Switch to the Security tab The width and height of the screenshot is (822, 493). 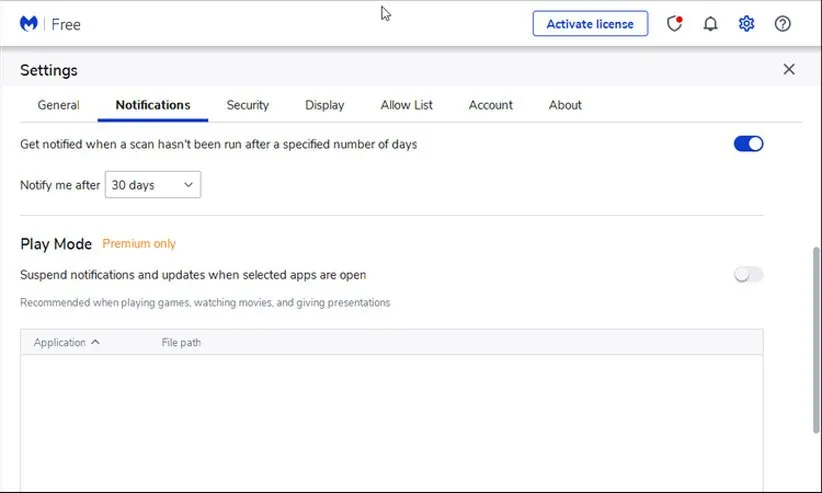tap(247, 105)
